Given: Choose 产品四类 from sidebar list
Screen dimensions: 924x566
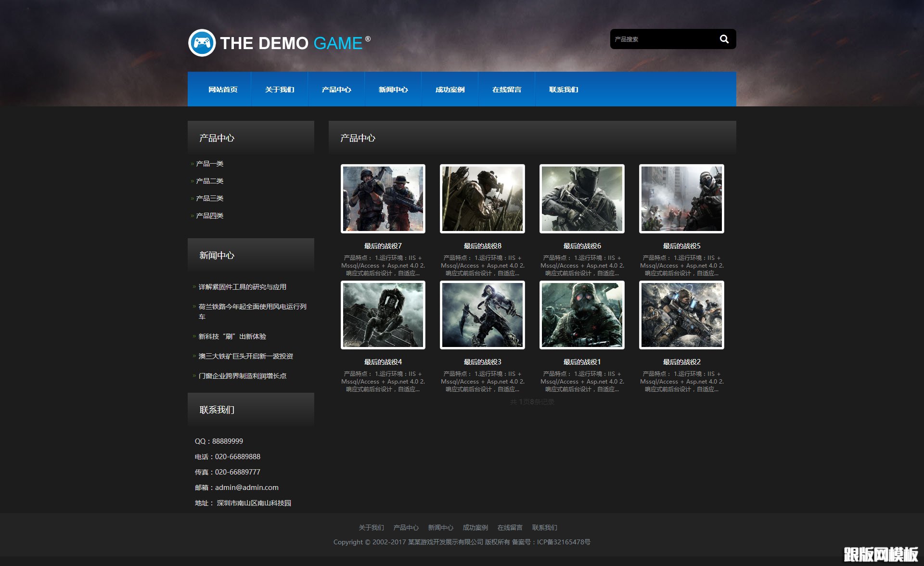Looking at the screenshot, I should (x=209, y=216).
